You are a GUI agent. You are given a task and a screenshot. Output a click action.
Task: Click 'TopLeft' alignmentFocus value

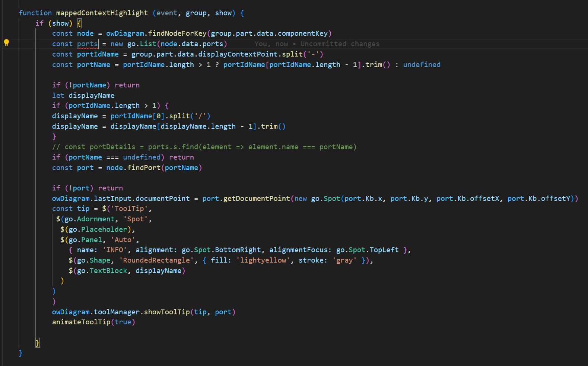384,250
